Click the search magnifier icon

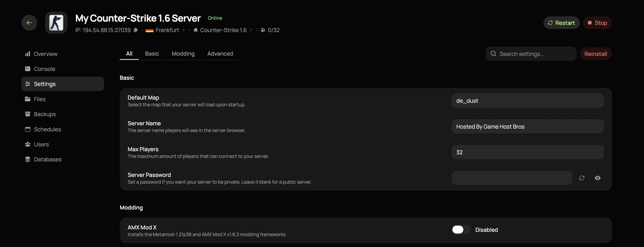click(x=493, y=54)
